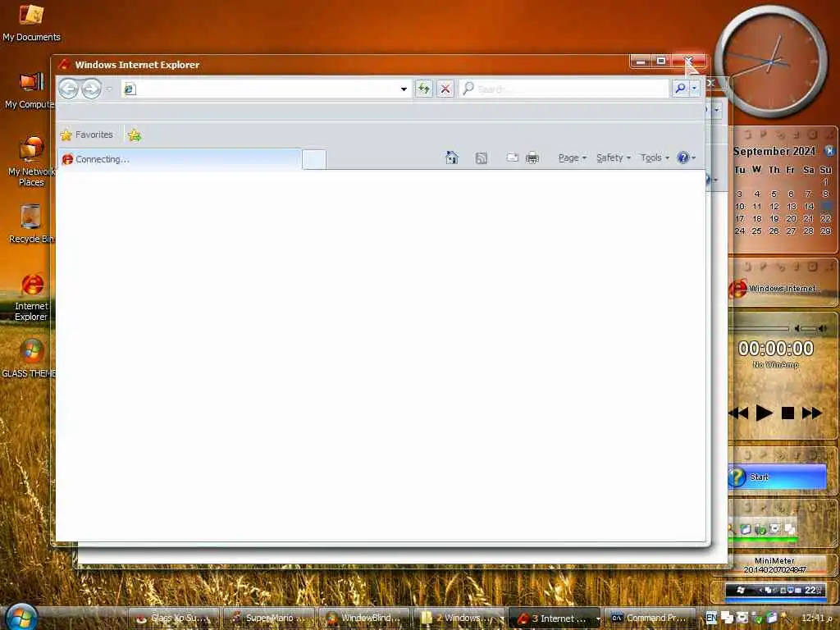This screenshot has width=840, height=630.
Task: Print the page with printer icon
Action: (532, 158)
